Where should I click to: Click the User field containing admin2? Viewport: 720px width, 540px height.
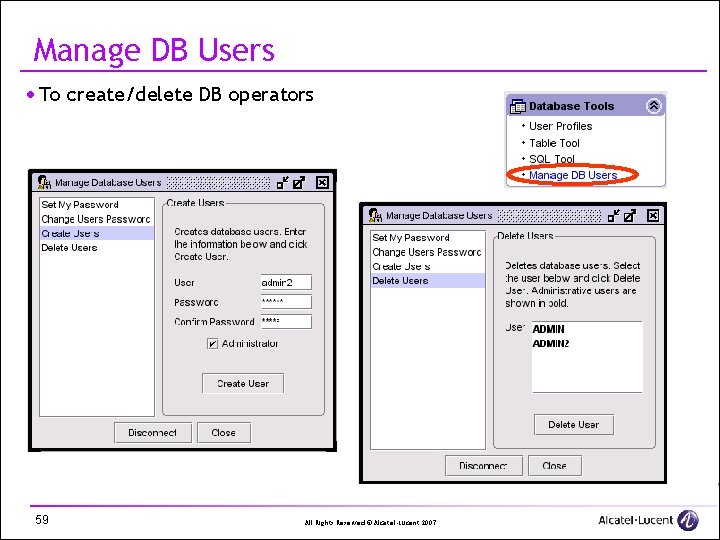286,282
